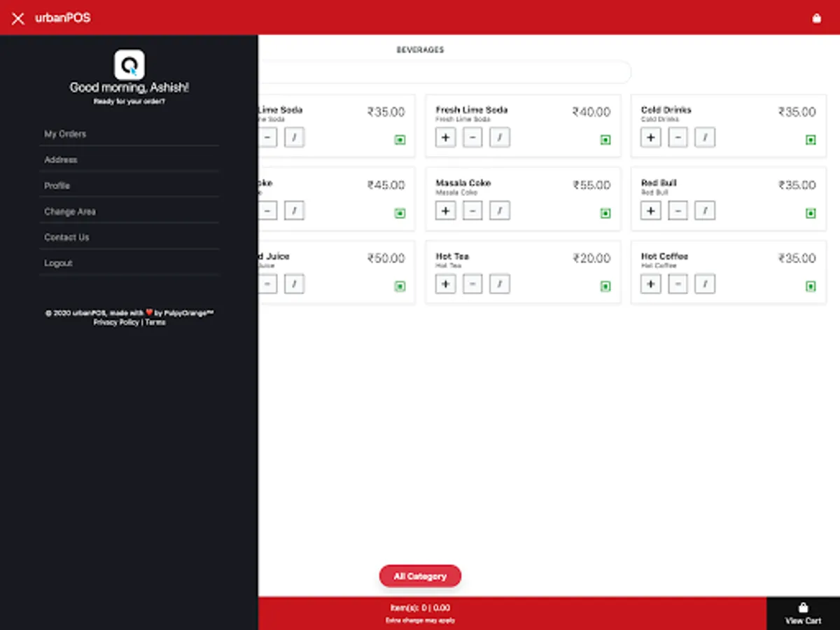Click the Item(s): 0 | 0.00 cart summary
Viewport: 840px width, 630px height.
point(420,608)
